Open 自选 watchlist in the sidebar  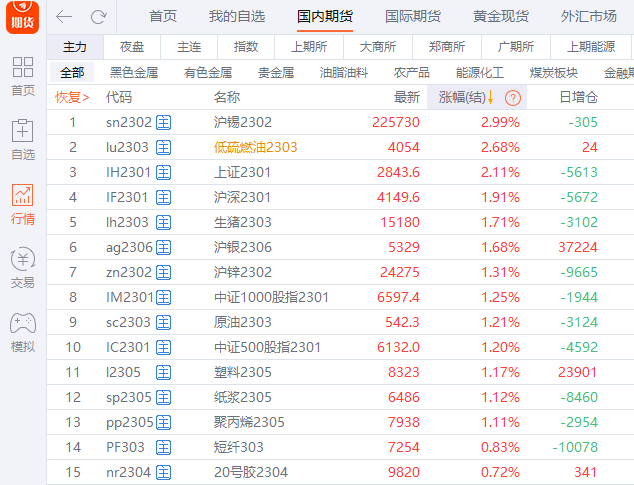(22, 140)
